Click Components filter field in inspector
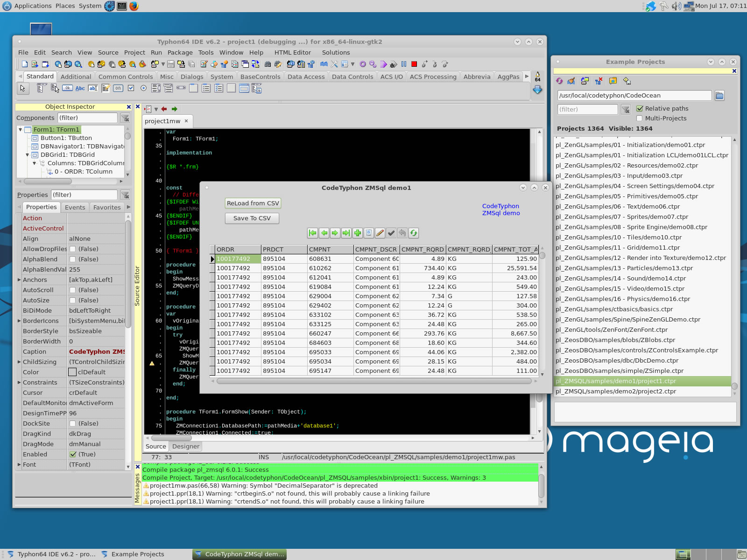747x560 pixels. pos(88,118)
